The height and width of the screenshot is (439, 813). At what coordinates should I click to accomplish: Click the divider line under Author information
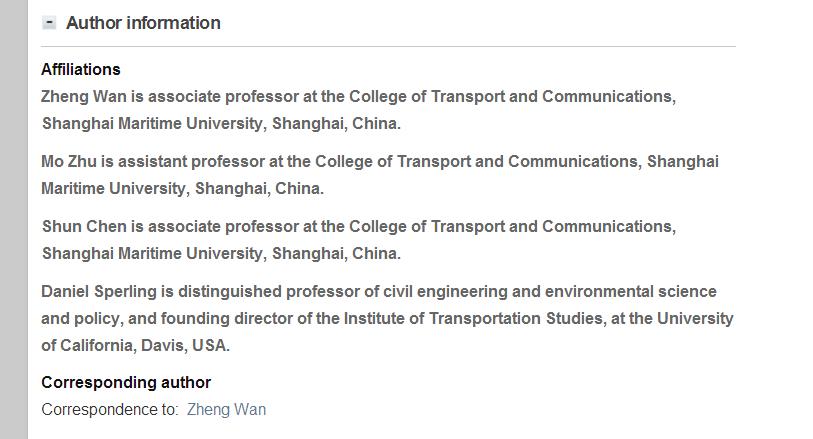click(388, 46)
